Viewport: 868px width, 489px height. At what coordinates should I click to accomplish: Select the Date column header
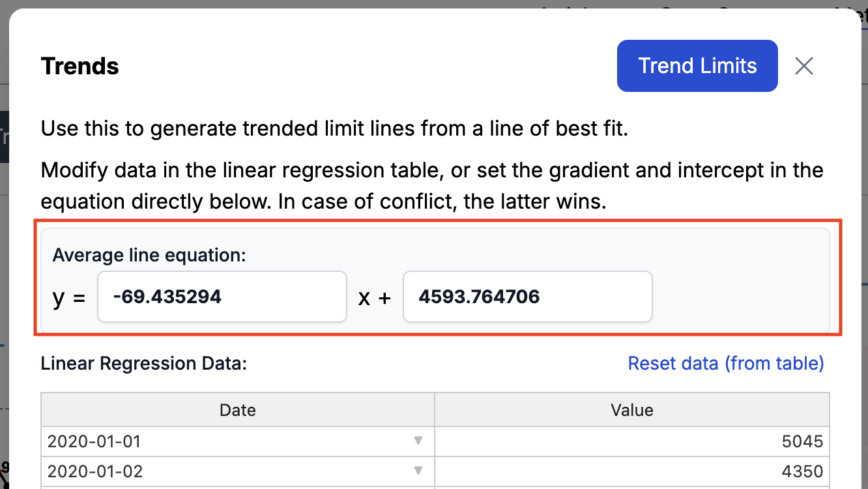(238, 410)
